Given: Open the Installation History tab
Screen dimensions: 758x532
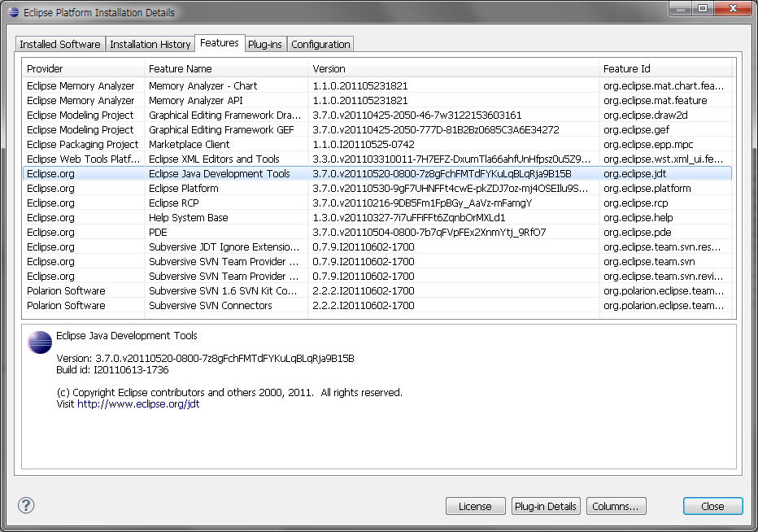Looking at the screenshot, I should pos(150,44).
